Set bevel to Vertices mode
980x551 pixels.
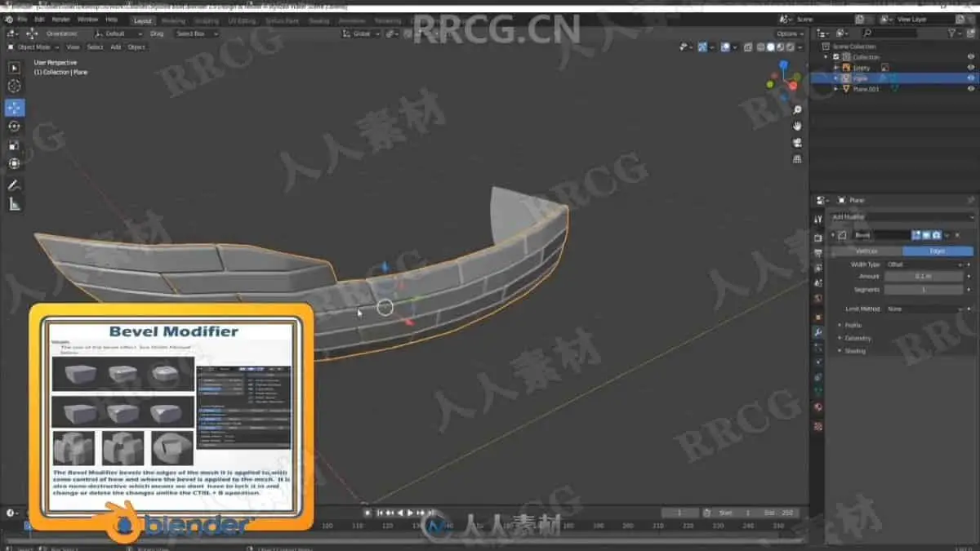pyautogui.click(x=866, y=251)
